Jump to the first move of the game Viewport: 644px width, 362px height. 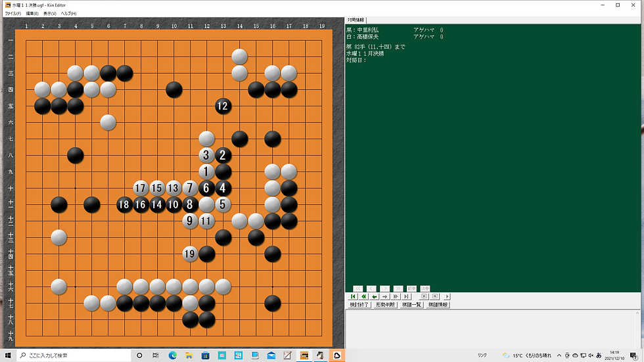[353, 296]
